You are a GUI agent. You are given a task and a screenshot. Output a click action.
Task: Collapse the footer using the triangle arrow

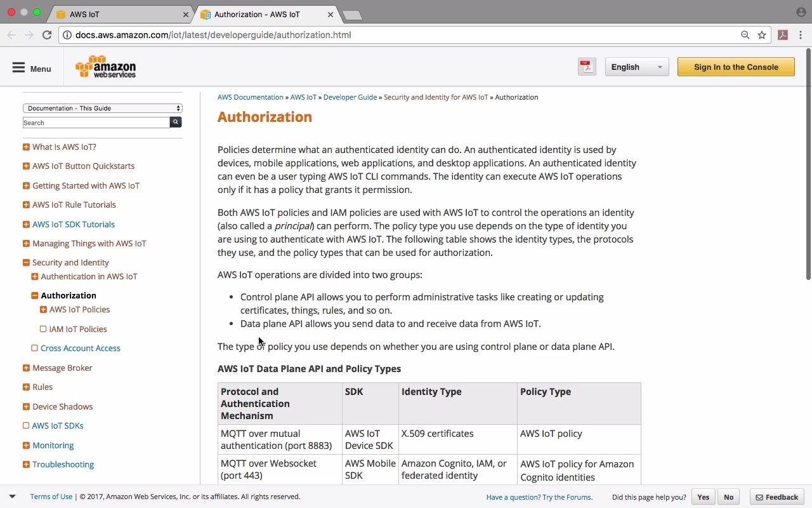tap(12, 497)
